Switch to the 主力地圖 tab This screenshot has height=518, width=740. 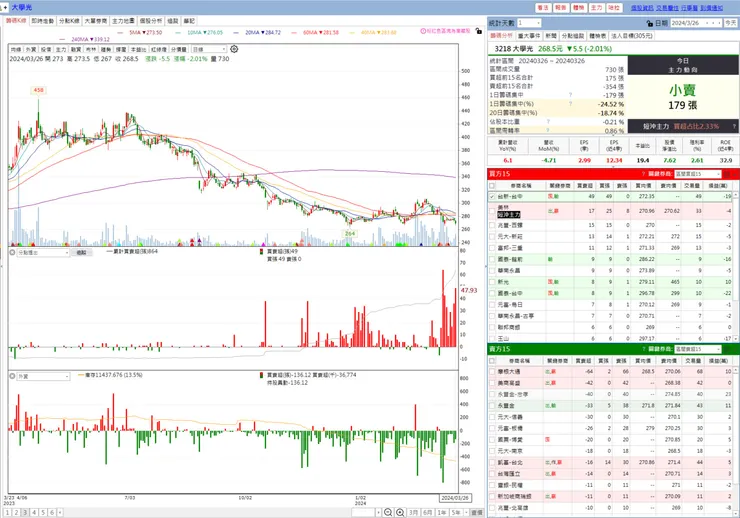[x=123, y=21]
